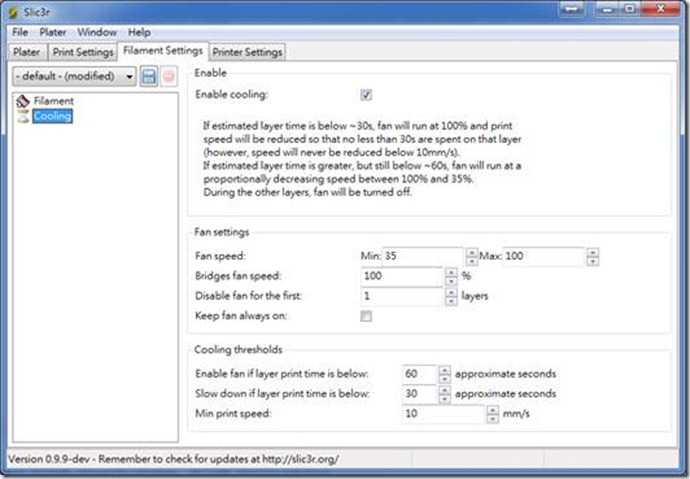690x479 pixels.
Task: Switch to the Print Settings tab
Action: pyautogui.click(x=83, y=52)
